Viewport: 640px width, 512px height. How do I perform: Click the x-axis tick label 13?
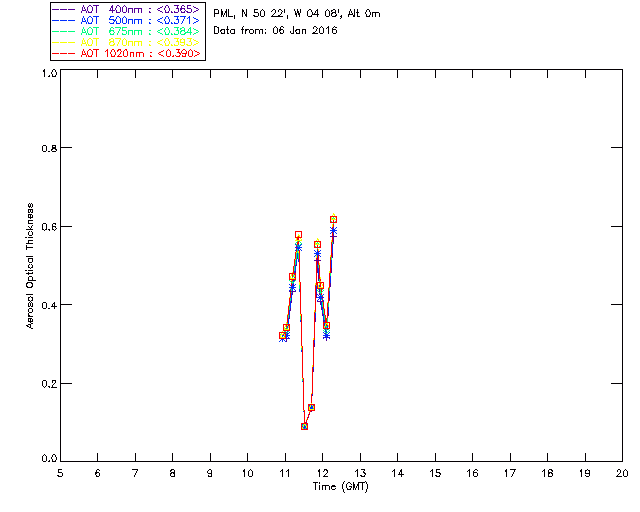[x=360, y=473]
